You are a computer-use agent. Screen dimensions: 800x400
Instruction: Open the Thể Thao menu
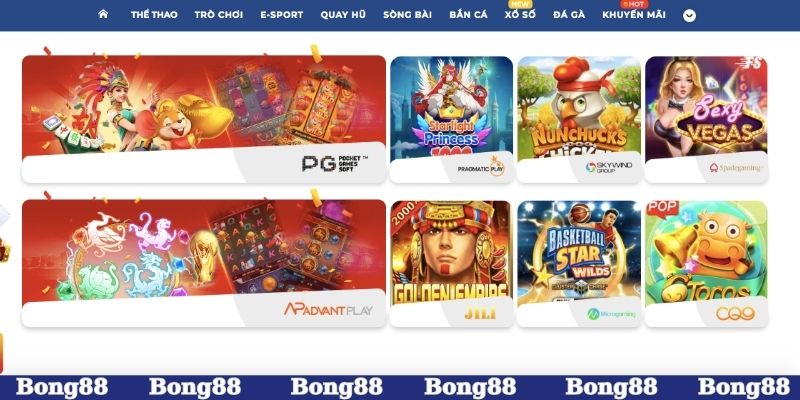[x=154, y=15]
